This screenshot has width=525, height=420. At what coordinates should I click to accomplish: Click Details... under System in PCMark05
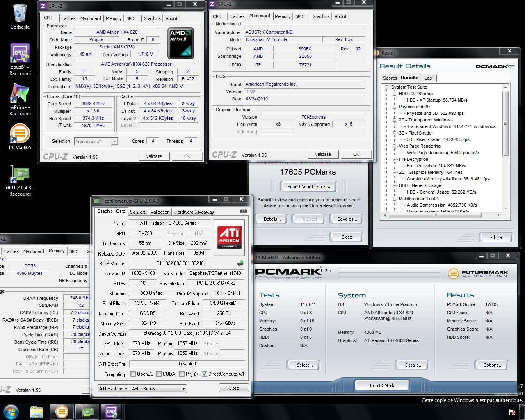coord(413,365)
